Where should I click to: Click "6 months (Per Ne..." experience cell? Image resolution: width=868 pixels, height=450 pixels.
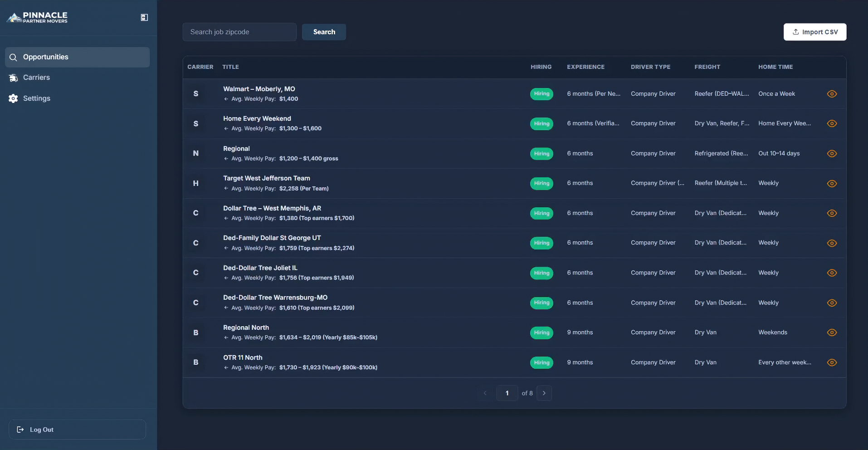(x=594, y=94)
